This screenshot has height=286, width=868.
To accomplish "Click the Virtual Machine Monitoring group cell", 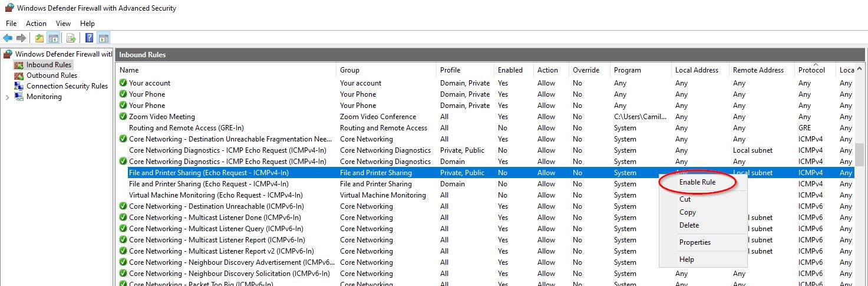I will (382, 195).
